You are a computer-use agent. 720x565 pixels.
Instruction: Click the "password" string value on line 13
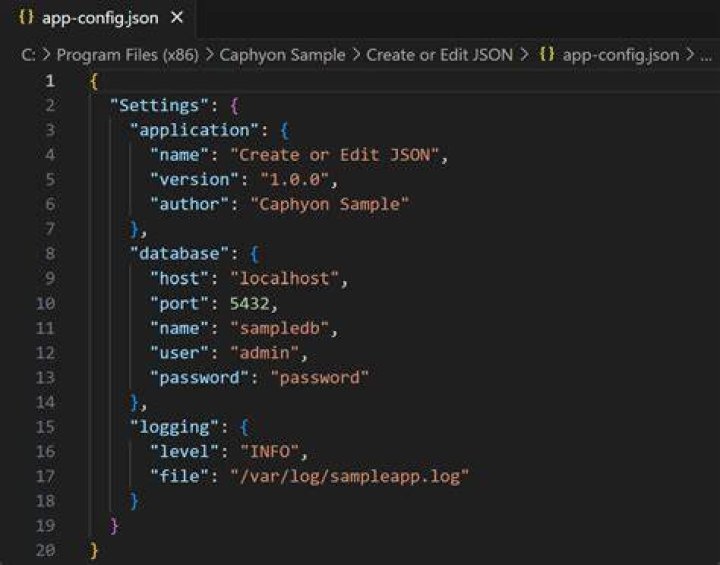[320, 378]
